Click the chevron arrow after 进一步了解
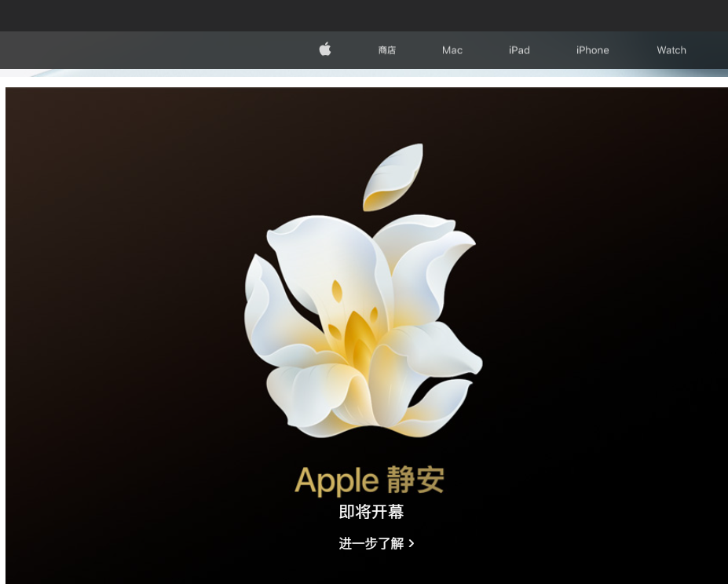Viewport: 728px width, 584px height. click(x=412, y=543)
